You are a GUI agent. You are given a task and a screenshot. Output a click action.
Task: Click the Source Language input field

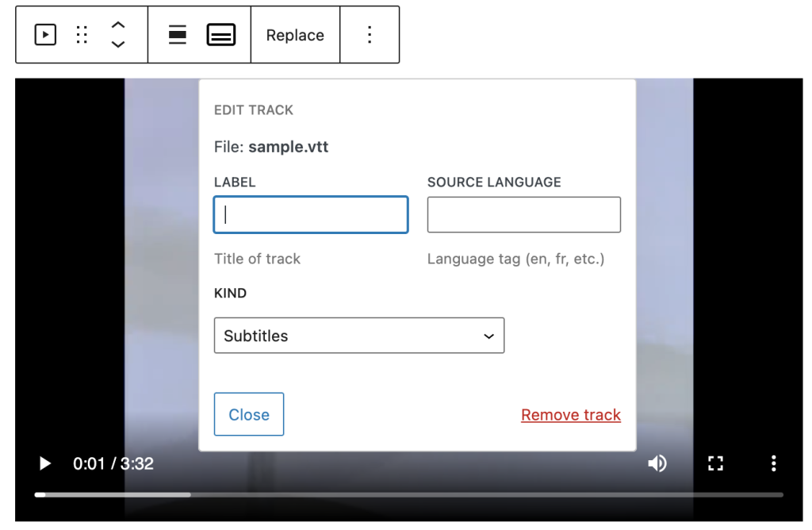click(523, 214)
